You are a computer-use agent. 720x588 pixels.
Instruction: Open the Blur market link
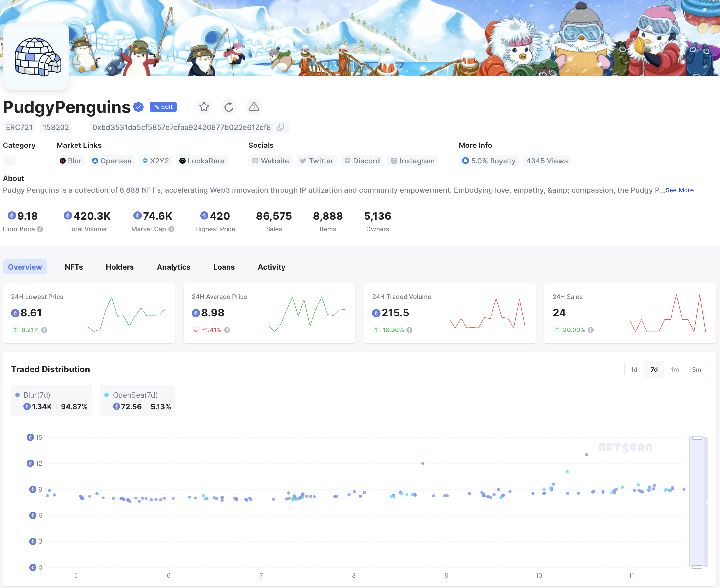pos(70,161)
